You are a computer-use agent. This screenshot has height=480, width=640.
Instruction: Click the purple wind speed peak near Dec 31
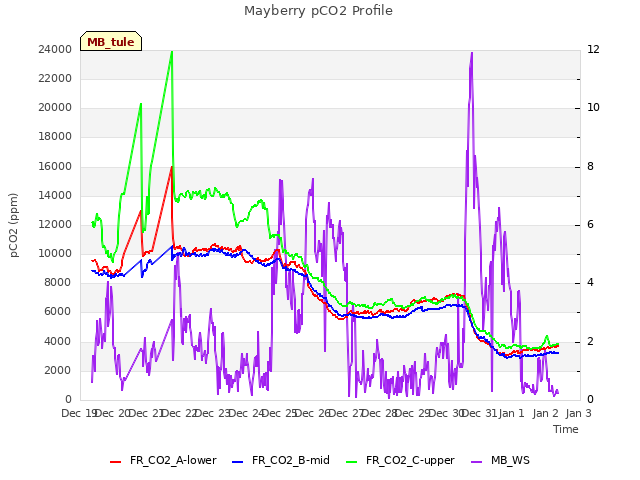click(x=472, y=53)
